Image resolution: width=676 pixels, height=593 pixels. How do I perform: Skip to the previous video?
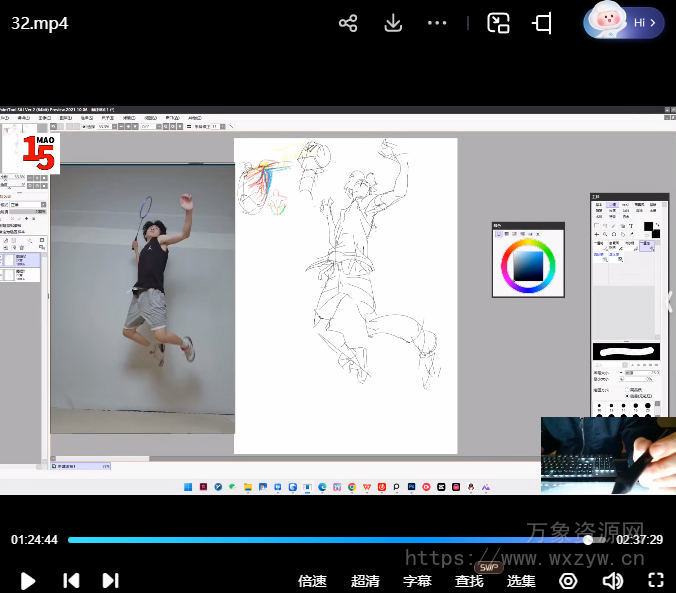[x=71, y=580]
